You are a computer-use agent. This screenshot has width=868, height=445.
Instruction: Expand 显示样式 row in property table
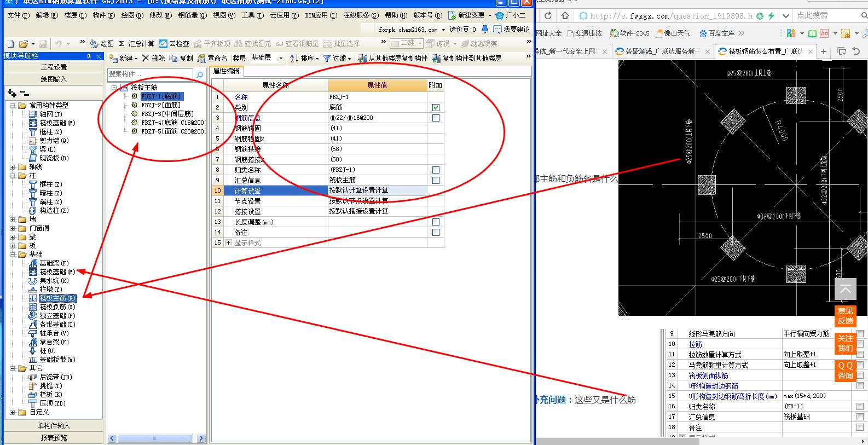[x=229, y=242]
